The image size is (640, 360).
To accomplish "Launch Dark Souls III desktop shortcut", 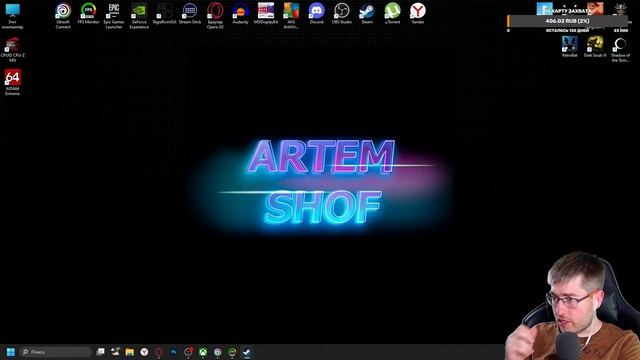I will (x=595, y=47).
